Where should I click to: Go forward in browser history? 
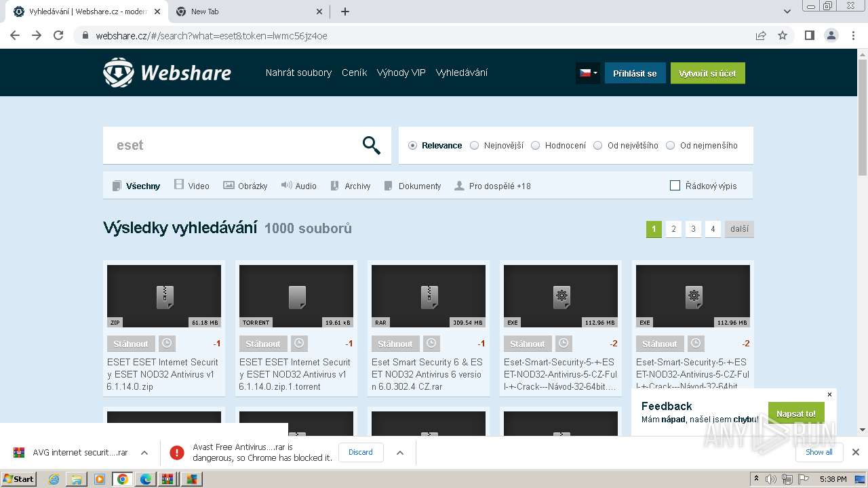(x=37, y=35)
